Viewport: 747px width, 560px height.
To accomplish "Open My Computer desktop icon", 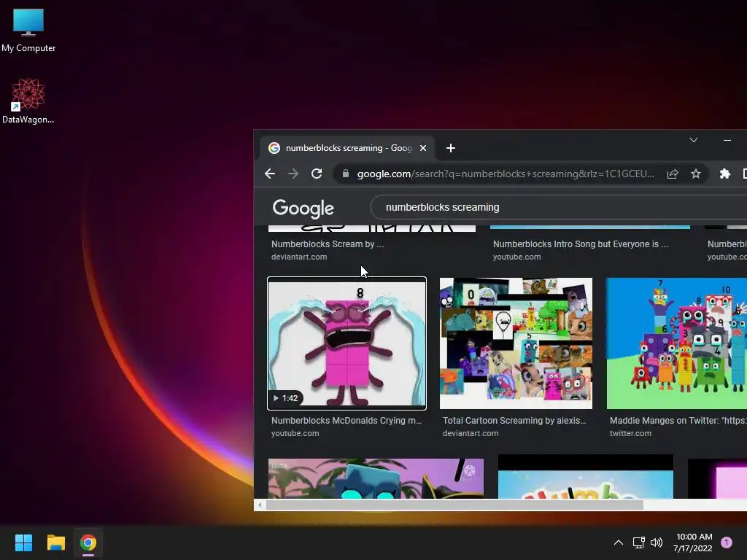I will [x=28, y=29].
